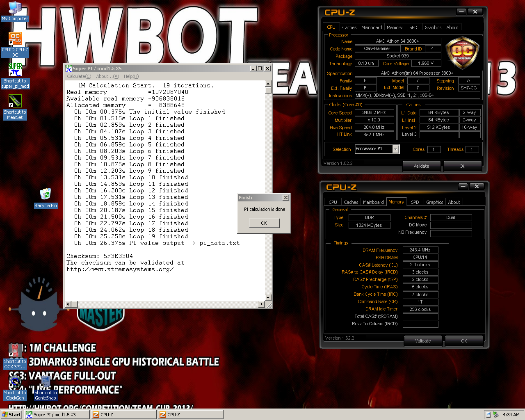
Task: Open the Calculate menu in Super PI
Action: pos(79,76)
